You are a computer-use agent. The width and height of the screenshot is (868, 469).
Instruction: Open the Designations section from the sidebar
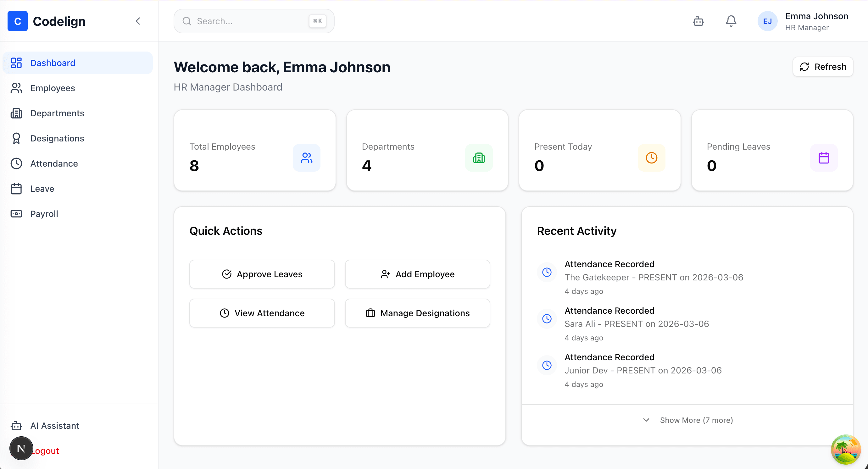[57, 138]
